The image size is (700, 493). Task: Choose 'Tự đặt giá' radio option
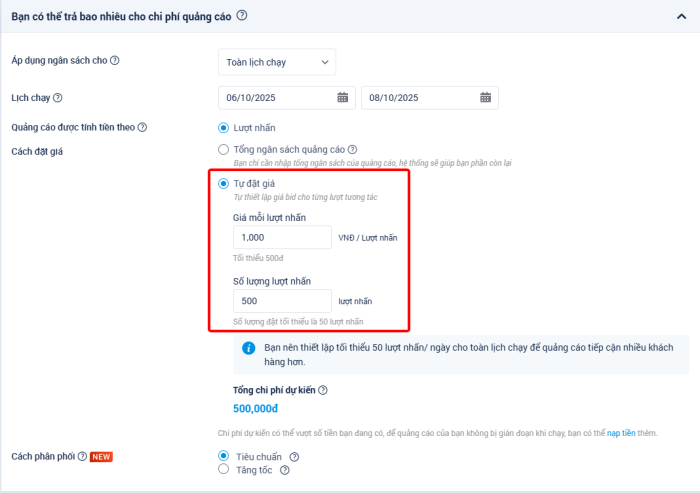[x=223, y=184]
